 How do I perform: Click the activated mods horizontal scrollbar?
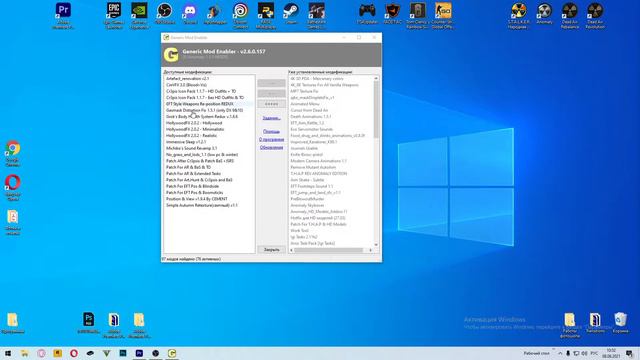pos(328,250)
